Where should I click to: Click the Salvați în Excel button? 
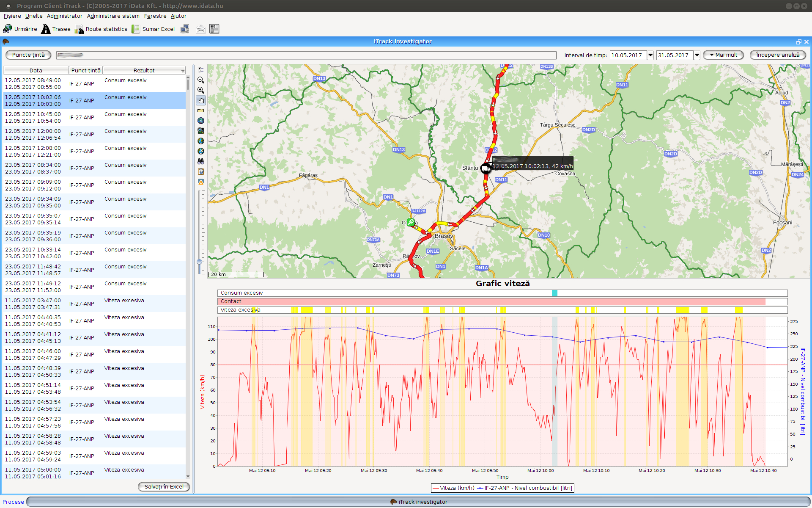click(164, 486)
